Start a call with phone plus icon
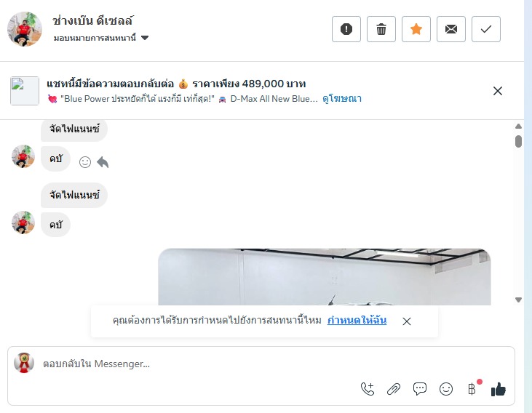 coord(368,389)
